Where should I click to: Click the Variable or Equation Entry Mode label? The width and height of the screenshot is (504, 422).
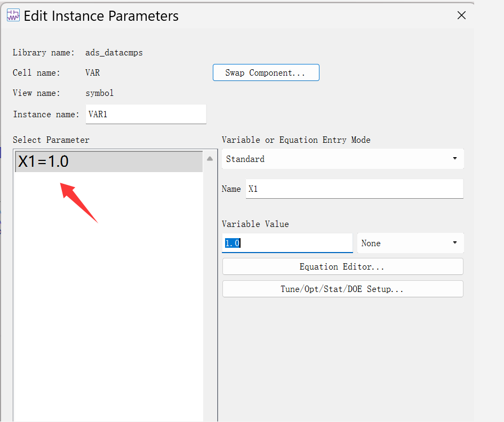tap(296, 140)
